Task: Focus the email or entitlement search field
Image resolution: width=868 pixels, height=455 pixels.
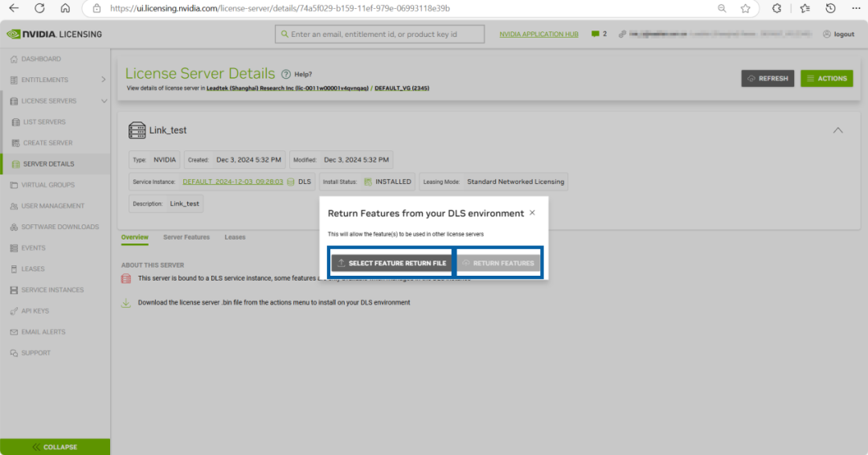Action: [x=379, y=35]
